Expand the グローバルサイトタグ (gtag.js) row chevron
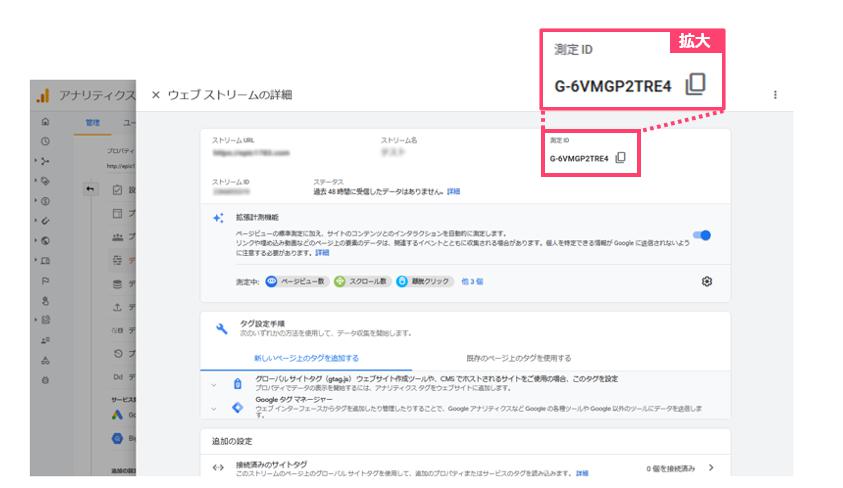This screenshot has height=488, width=843. (214, 385)
